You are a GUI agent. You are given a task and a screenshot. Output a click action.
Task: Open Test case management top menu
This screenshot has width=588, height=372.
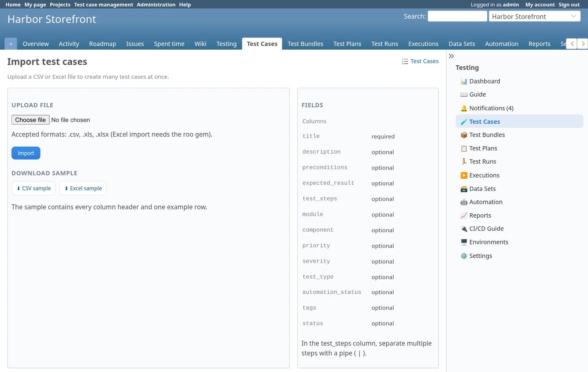[x=104, y=4]
